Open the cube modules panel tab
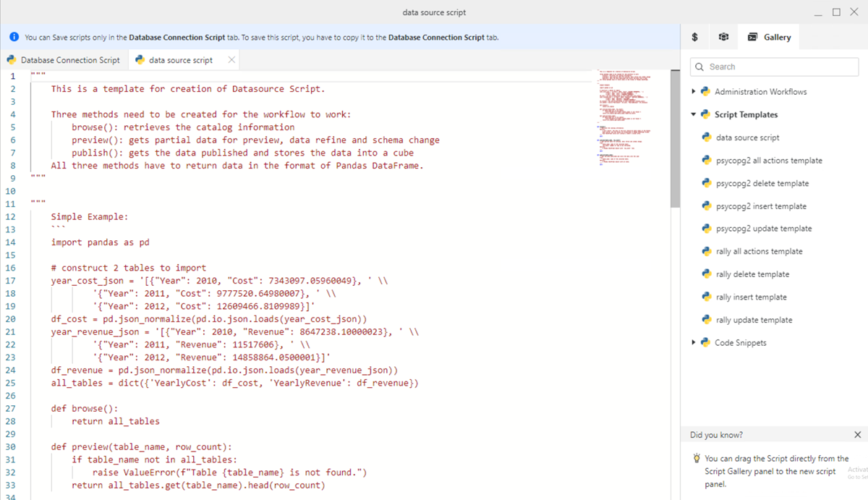 [x=723, y=37]
